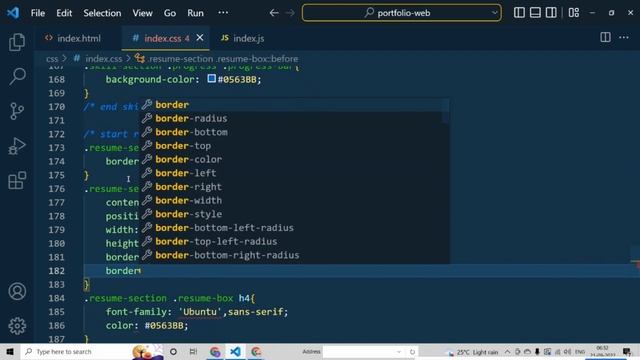Open the Explorer view in activity bar
Screen dimensions: 640x360
[17, 42]
